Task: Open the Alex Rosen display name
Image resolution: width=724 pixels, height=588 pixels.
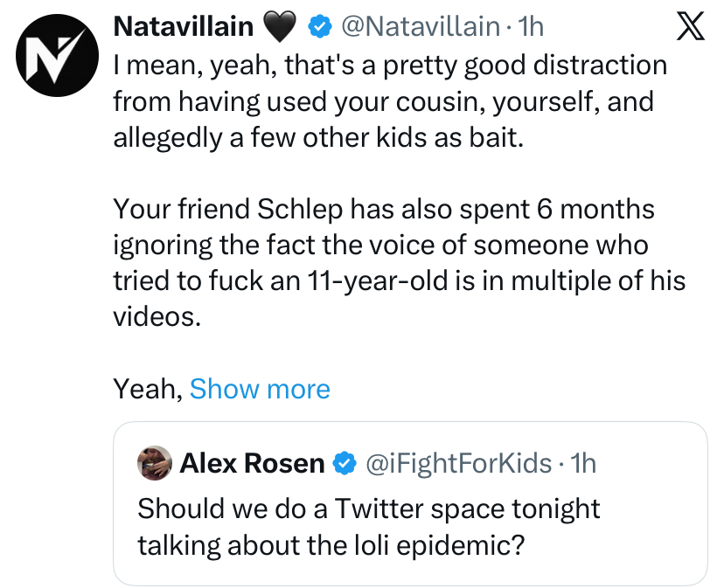Action: point(252,463)
